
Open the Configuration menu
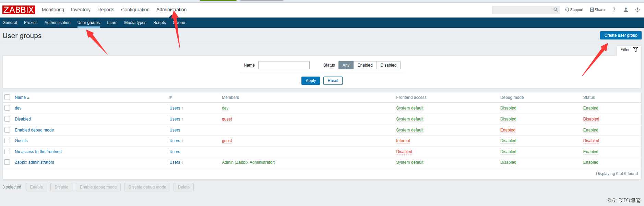[135, 10]
